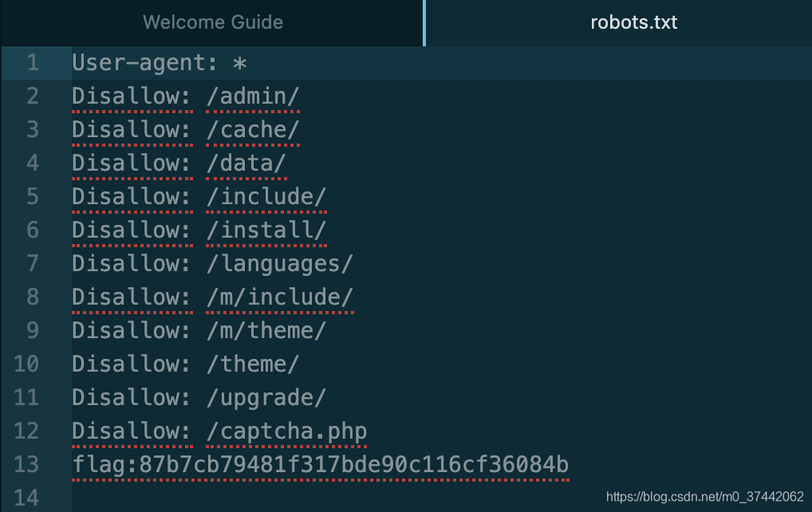Click line number 4 in the gutter

pyautogui.click(x=33, y=163)
